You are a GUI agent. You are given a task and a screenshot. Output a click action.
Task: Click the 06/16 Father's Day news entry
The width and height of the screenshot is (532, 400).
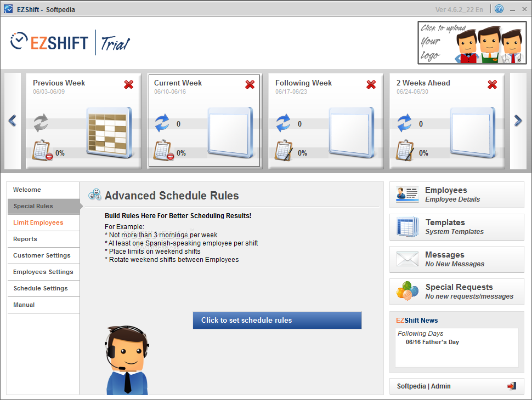point(432,342)
